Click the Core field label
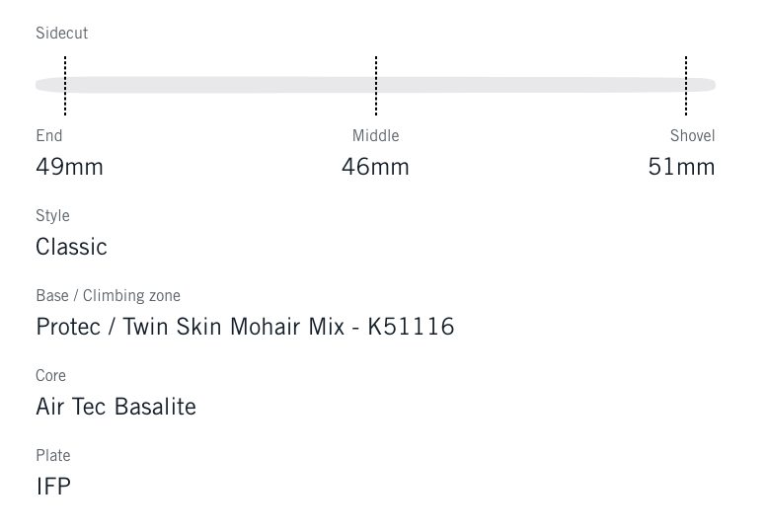This screenshot has width=768, height=532. pyautogui.click(x=50, y=376)
